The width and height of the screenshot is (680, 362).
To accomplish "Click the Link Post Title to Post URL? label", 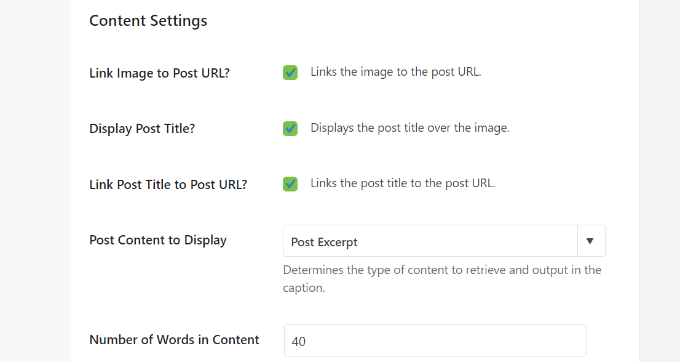I will tap(168, 184).
